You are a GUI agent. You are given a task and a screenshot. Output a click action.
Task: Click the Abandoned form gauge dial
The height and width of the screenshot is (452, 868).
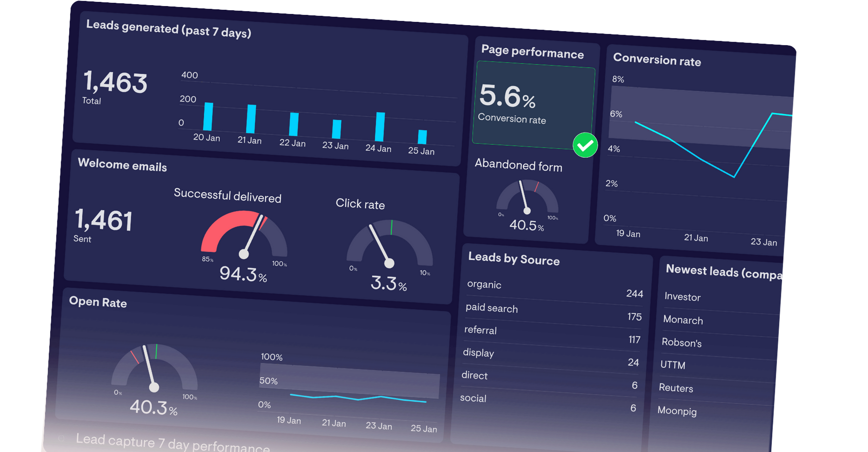click(x=527, y=196)
